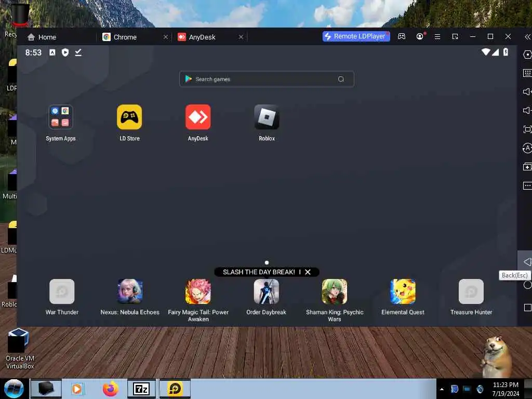Open 7-Zip from the taskbar
This screenshot has width=532, height=399.
[x=142, y=389]
